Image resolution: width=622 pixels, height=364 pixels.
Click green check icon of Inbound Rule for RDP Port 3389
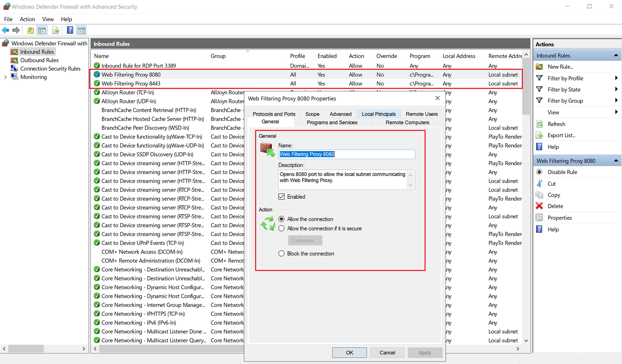click(97, 65)
